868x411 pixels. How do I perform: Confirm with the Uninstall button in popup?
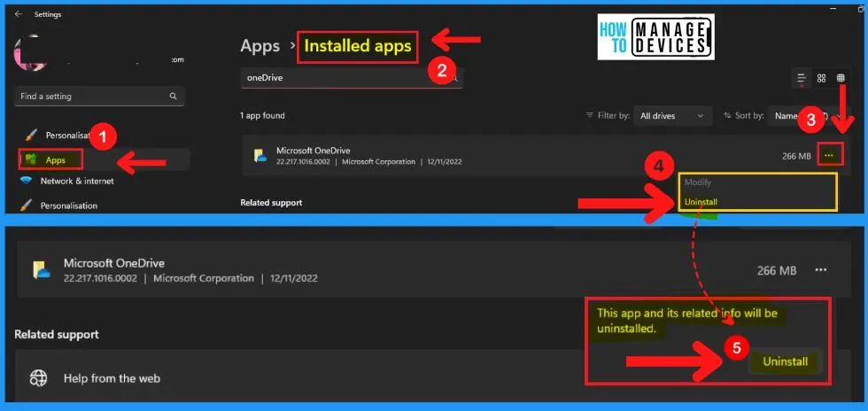[x=785, y=362]
